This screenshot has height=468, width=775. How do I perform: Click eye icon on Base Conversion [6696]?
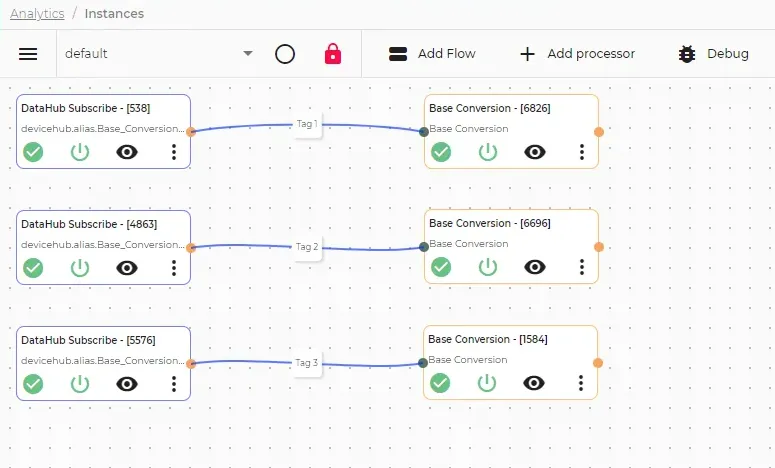535,267
